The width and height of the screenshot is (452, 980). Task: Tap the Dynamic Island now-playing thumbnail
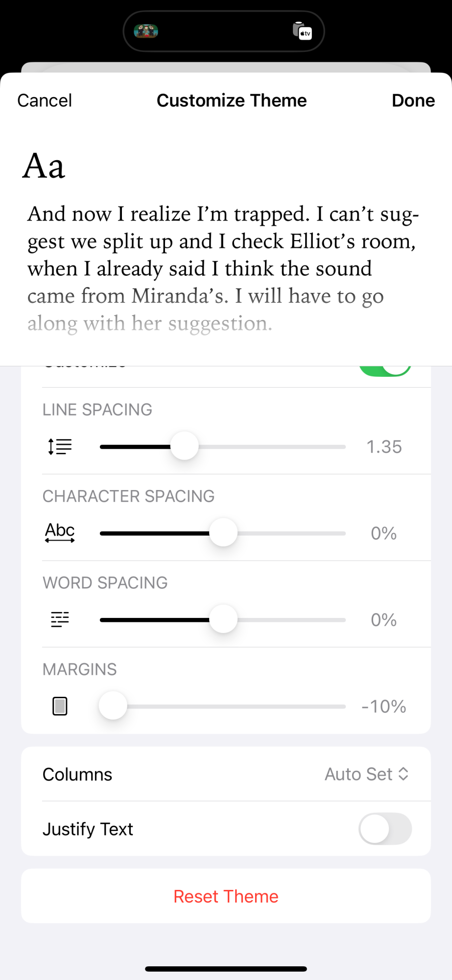146,31
